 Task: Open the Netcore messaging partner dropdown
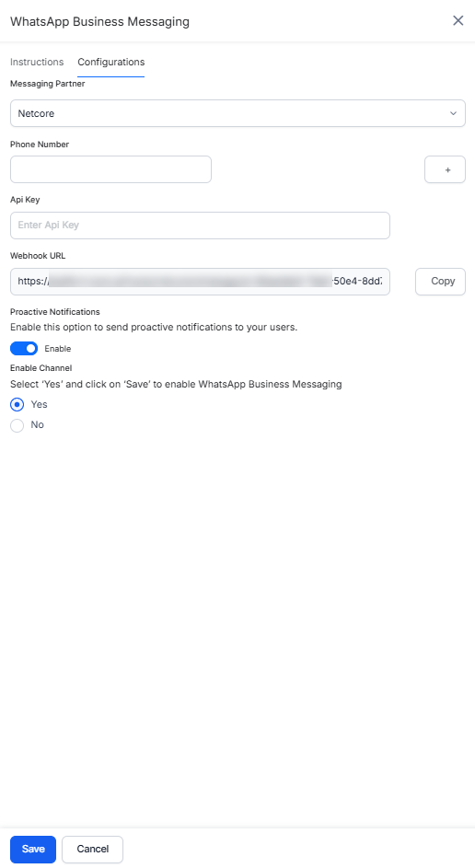point(237,113)
